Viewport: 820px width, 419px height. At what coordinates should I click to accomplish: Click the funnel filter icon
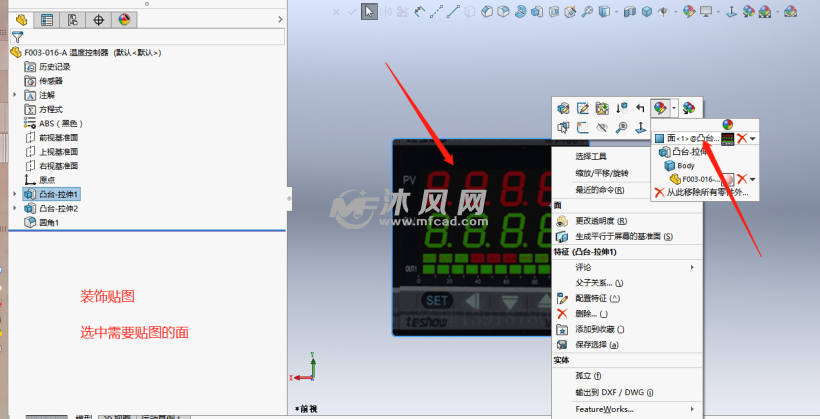(x=17, y=37)
